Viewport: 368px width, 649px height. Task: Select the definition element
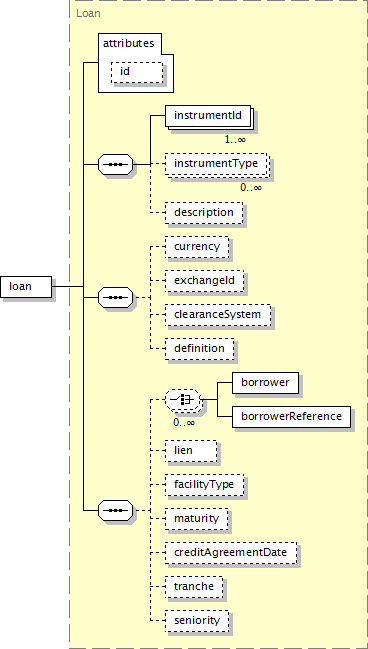199,349
